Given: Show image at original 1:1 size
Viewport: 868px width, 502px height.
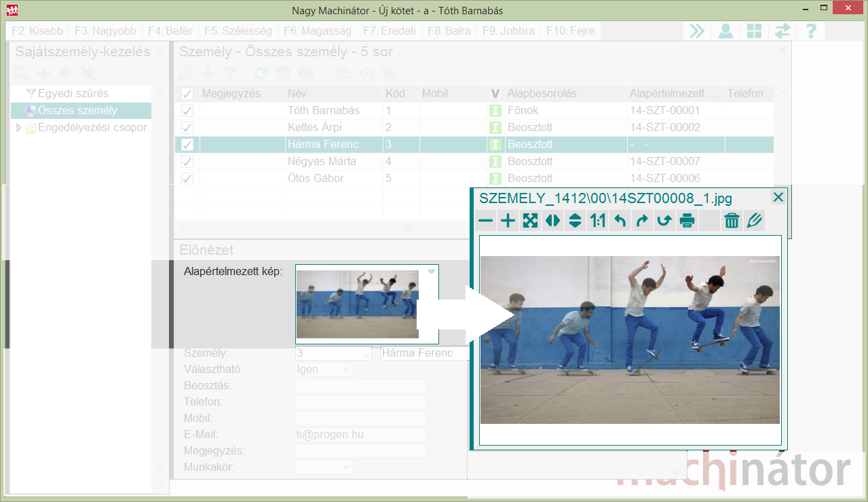Looking at the screenshot, I should coord(598,221).
